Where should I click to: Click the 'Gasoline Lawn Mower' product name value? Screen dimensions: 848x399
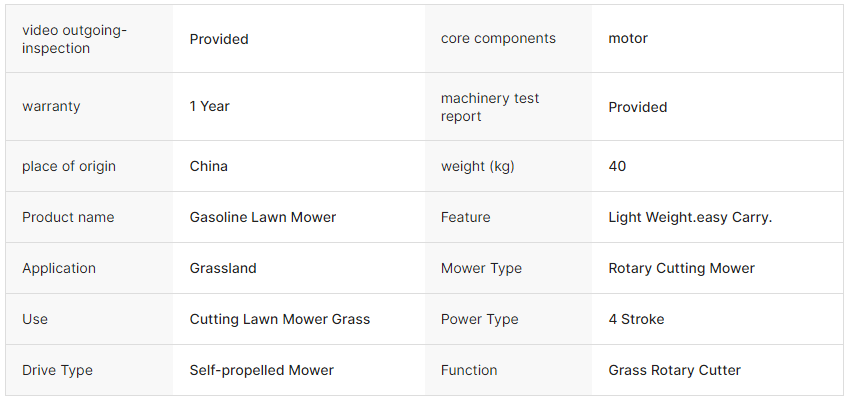coord(263,217)
